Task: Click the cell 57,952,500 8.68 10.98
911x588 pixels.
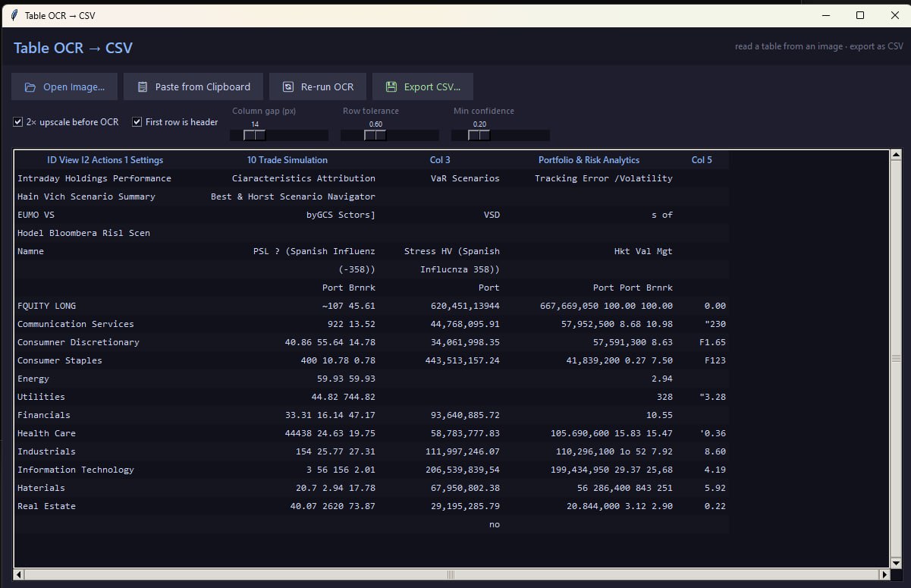Action: [x=617, y=324]
